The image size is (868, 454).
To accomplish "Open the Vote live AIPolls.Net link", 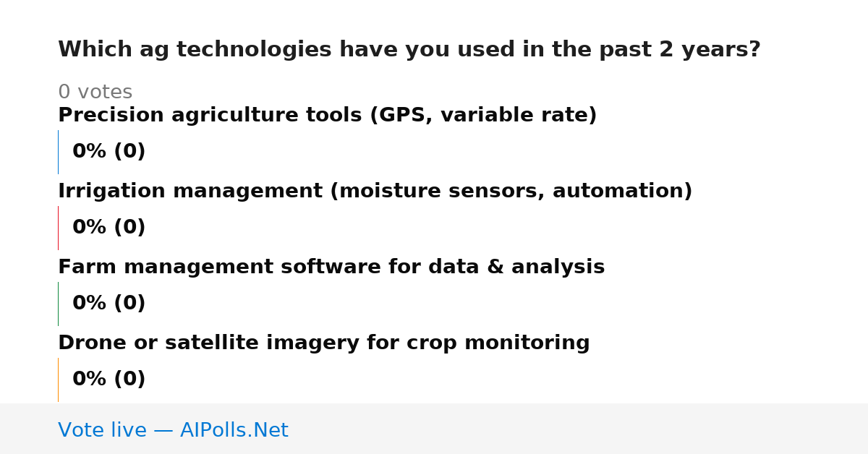I will [173, 431].
